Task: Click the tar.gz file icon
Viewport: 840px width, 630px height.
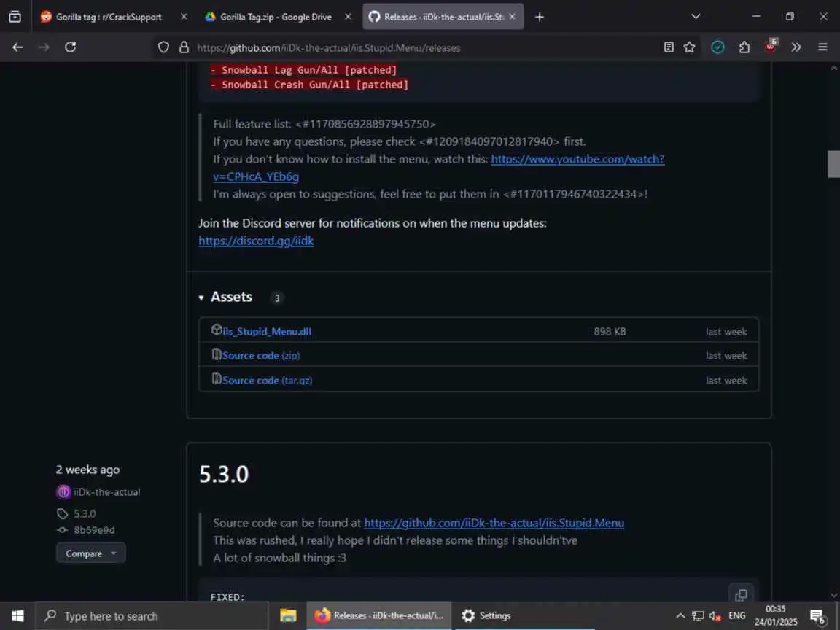Action: [x=217, y=378]
